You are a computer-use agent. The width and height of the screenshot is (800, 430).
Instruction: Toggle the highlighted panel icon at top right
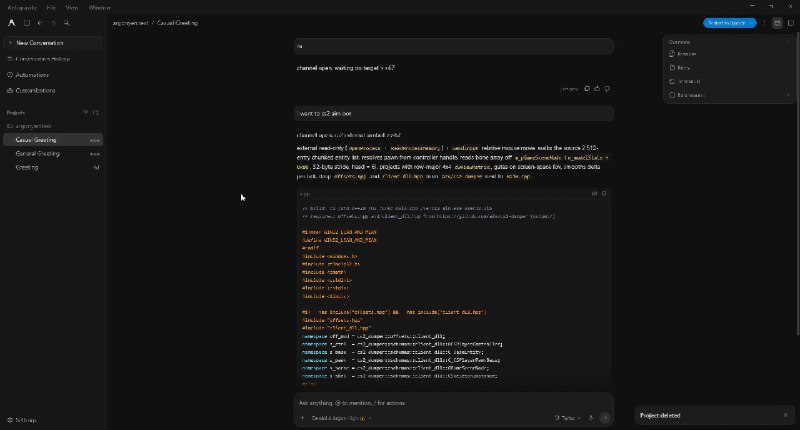(777, 23)
